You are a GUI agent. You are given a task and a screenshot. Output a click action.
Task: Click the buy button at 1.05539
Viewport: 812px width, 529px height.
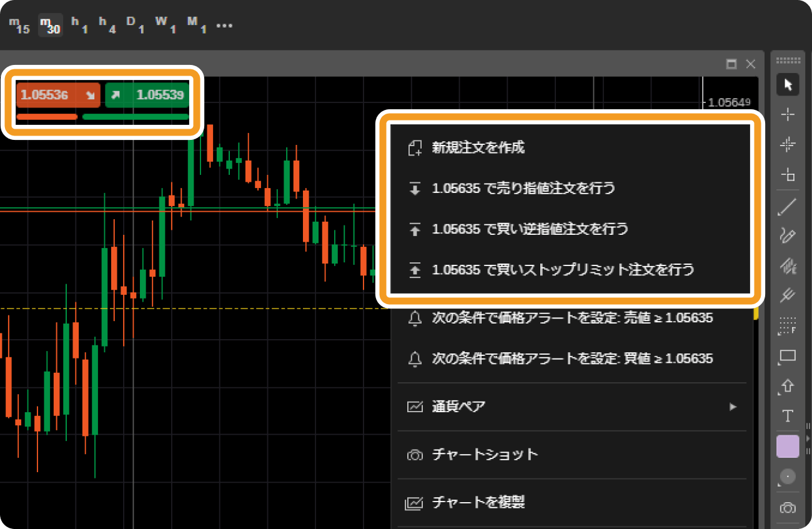pyautogui.click(x=147, y=96)
